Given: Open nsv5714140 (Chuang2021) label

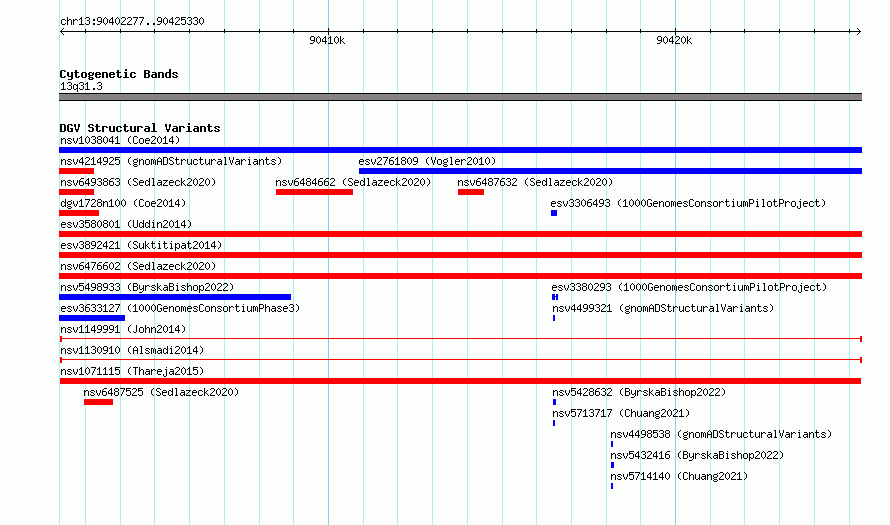Looking at the screenshot, I should pos(679,476).
